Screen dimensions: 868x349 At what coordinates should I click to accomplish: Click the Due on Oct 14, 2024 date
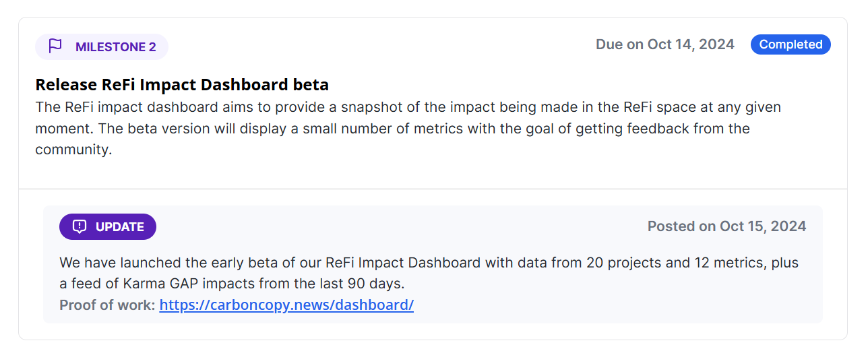coord(664,44)
